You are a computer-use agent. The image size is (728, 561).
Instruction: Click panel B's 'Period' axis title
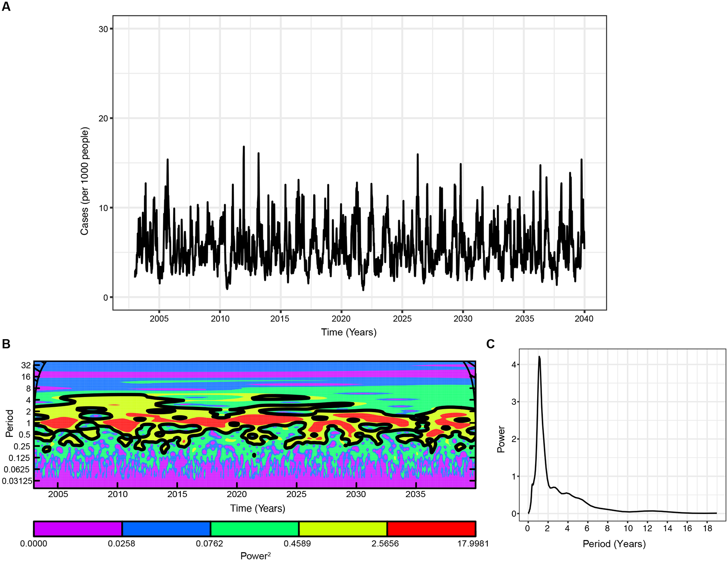pyautogui.click(x=10, y=423)
